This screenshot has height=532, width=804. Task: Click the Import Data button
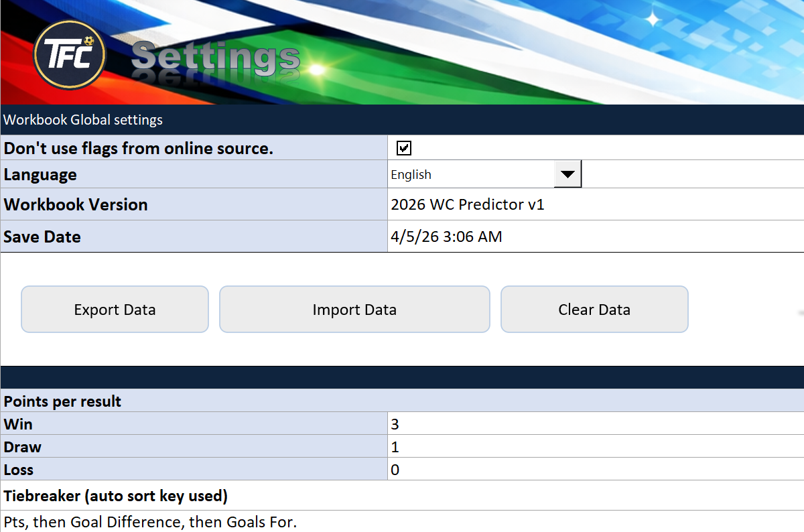[354, 309]
